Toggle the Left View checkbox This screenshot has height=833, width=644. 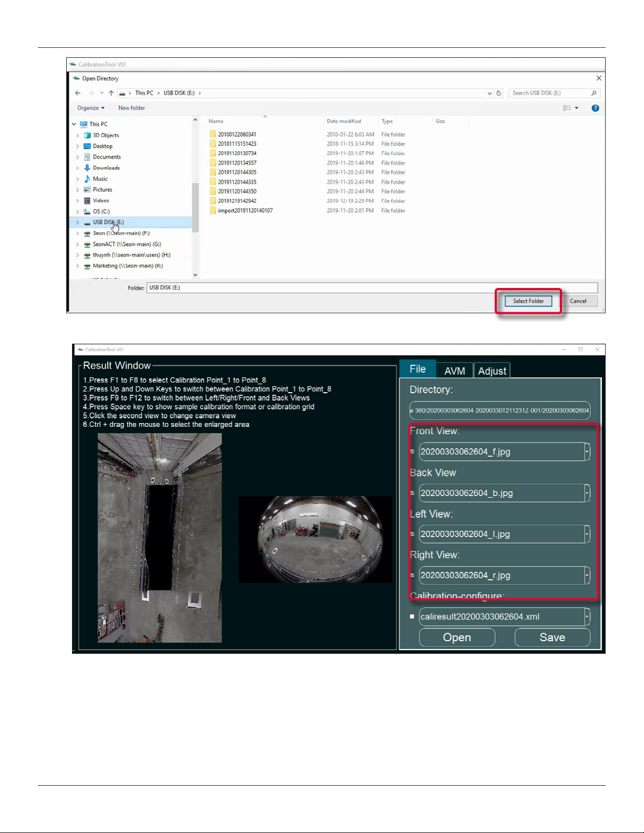[x=412, y=534]
